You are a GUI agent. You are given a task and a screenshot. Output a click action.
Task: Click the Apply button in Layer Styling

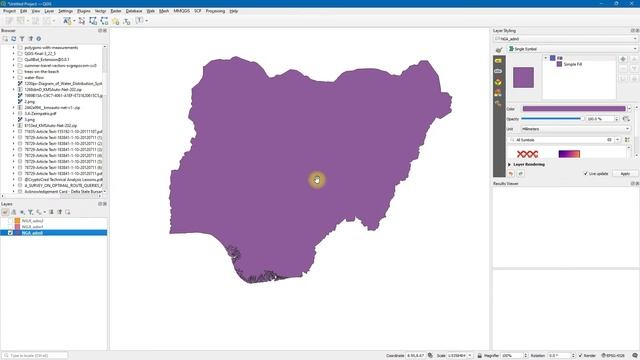(625, 173)
